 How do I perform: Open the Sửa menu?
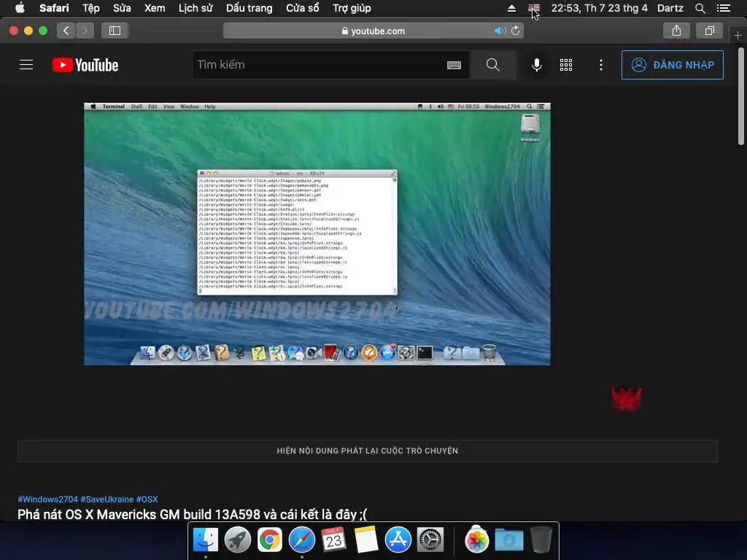coord(122,8)
